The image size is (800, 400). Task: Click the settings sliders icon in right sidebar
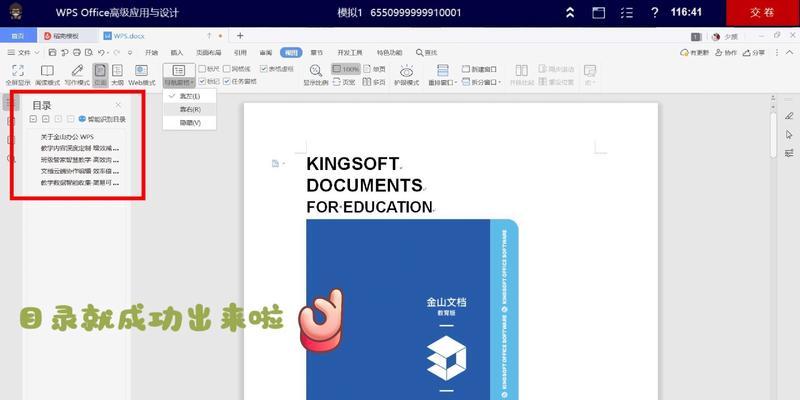[x=789, y=153]
